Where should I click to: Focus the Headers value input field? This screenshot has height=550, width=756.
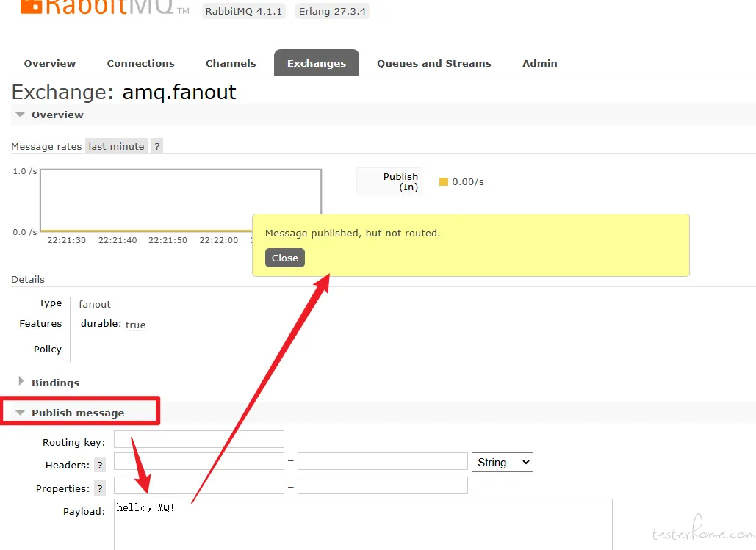coord(382,461)
